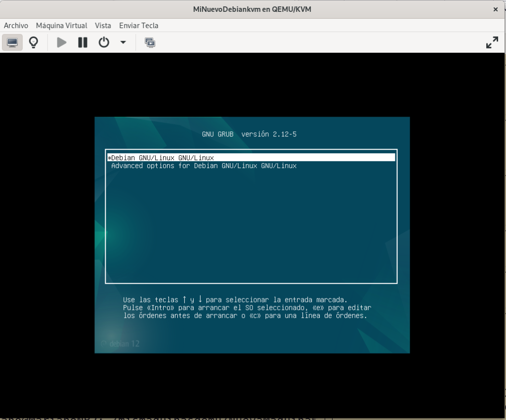506x420 pixels.
Task: Open the Archivo menu
Action: click(16, 26)
